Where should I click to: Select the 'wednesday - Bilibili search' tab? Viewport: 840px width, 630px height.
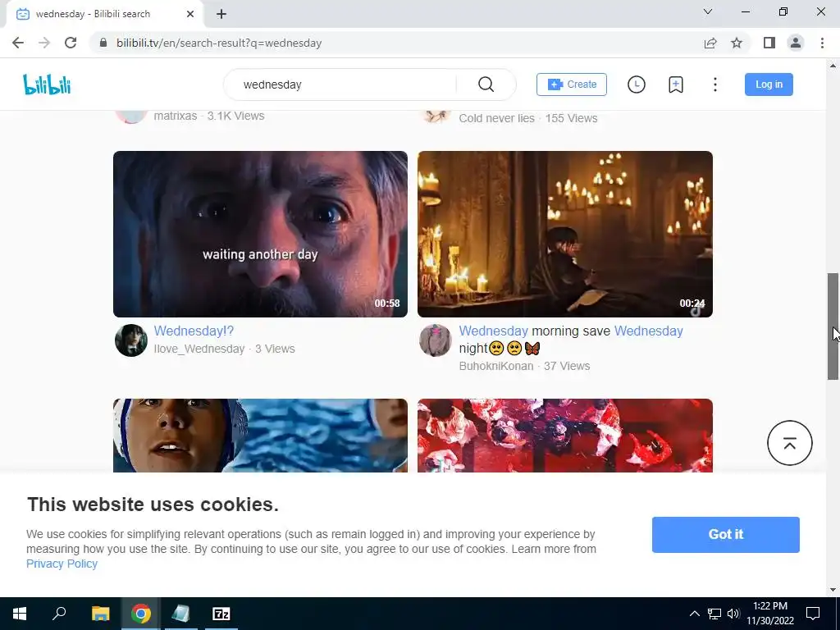point(105,14)
